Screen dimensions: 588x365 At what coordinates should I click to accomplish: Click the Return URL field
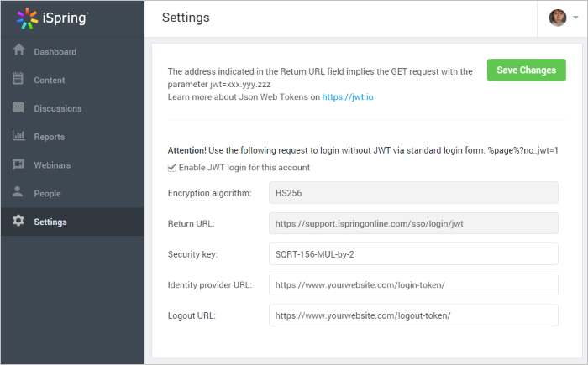[x=413, y=223]
